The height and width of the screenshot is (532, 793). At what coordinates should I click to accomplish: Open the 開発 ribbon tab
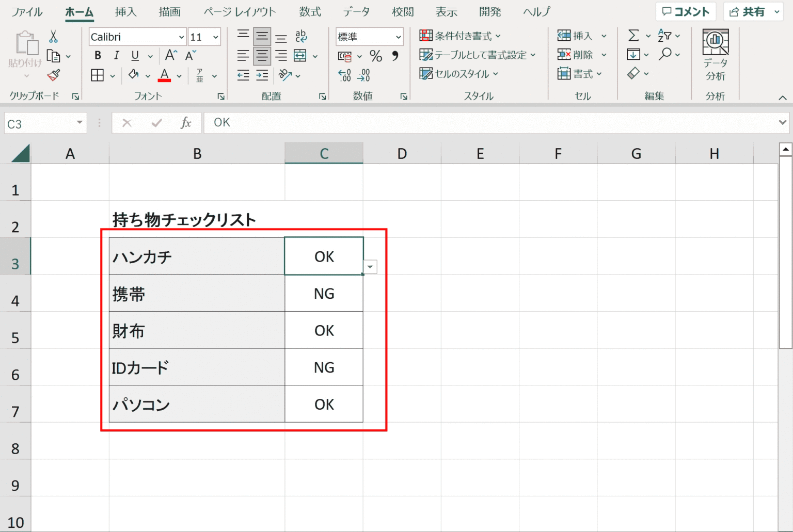[x=489, y=11]
